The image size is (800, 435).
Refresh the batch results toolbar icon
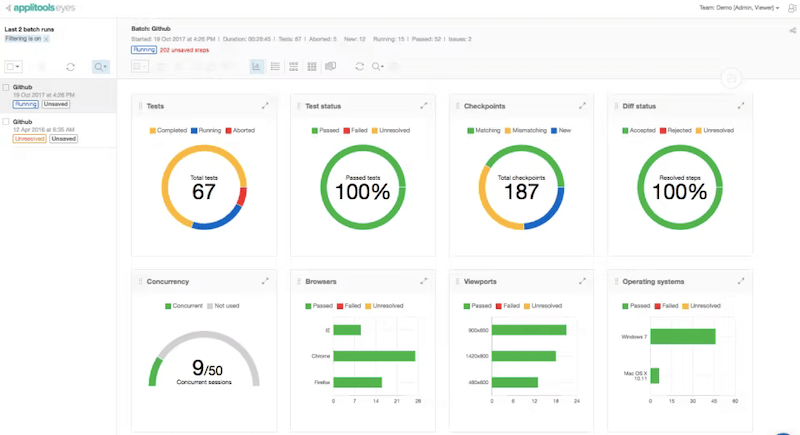(x=360, y=66)
